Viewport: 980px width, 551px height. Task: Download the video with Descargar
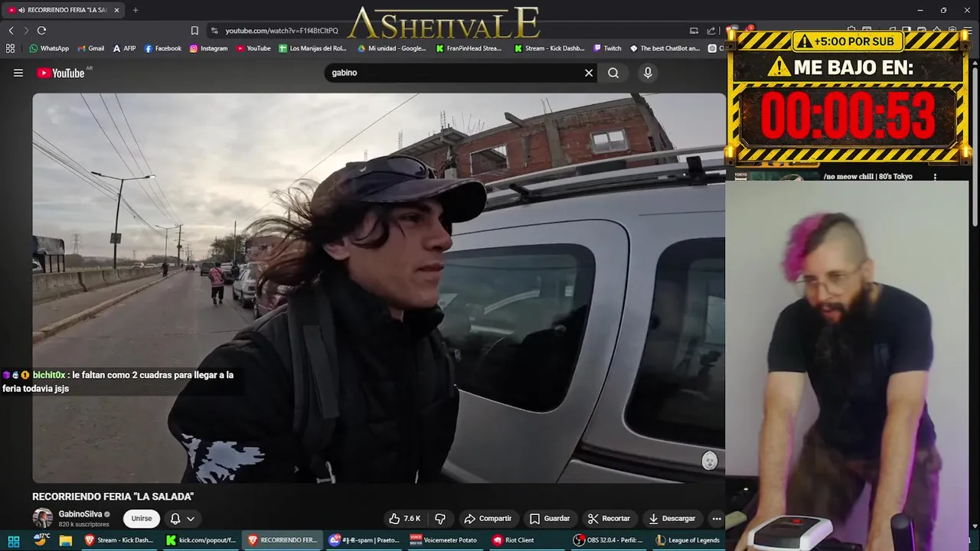(671, 518)
